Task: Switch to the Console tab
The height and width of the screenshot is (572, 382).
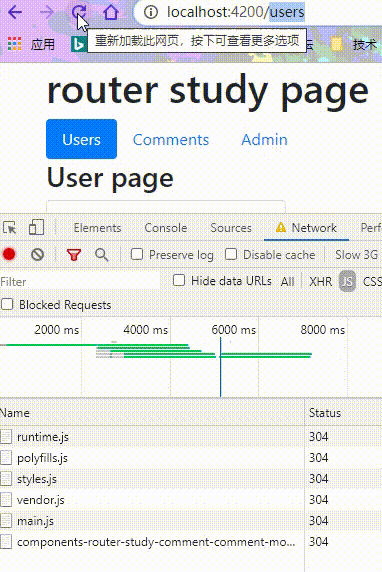Action: pyautogui.click(x=166, y=228)
